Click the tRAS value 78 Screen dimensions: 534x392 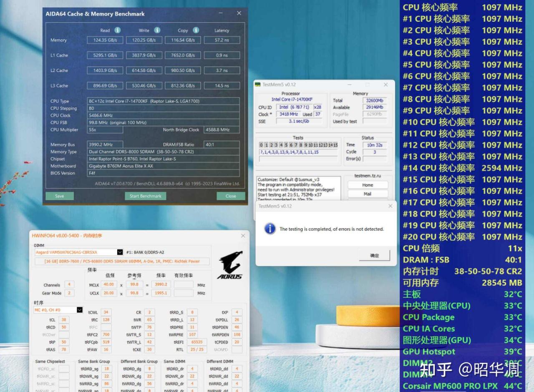[63, 349]
